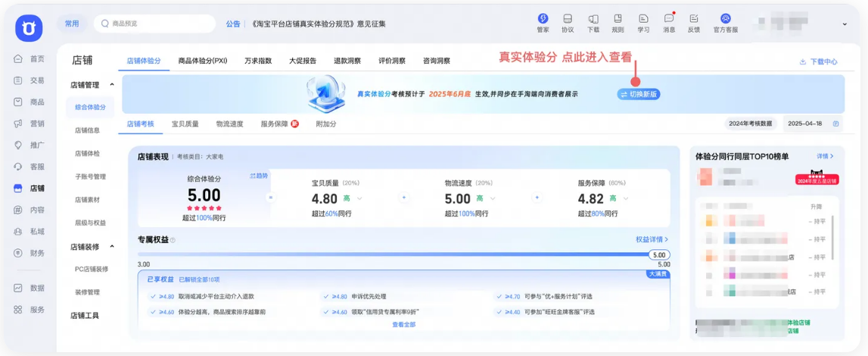Screen dimensions: 868x356
Task: Switch to 咨询洞察 tab
Action: point(436,61)
